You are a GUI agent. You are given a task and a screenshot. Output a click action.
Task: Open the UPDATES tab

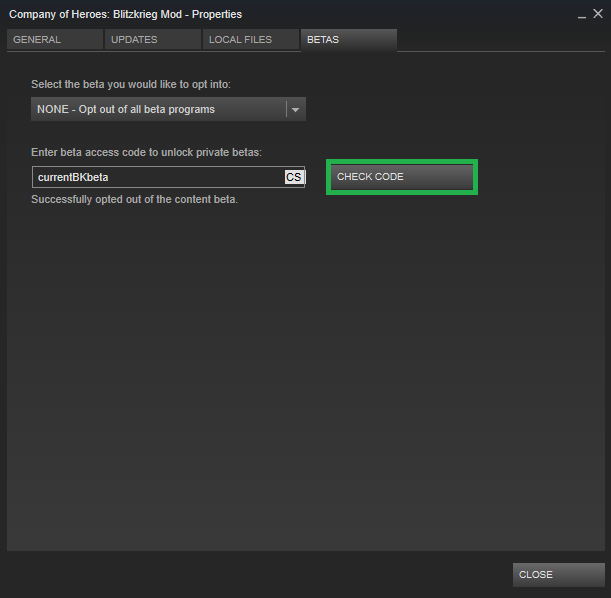(153, 39)
